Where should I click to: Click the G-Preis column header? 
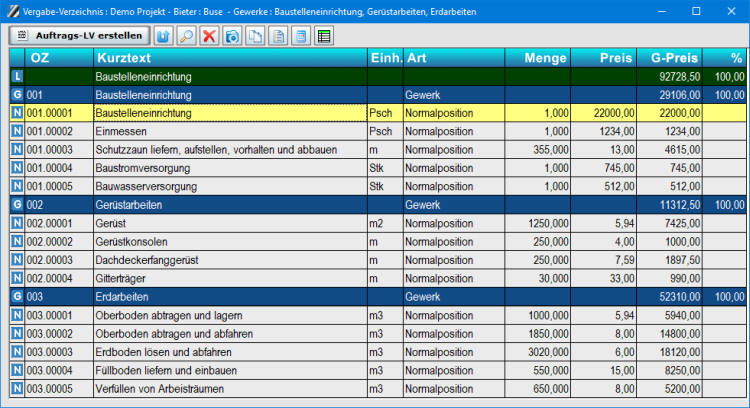[670, 58]
